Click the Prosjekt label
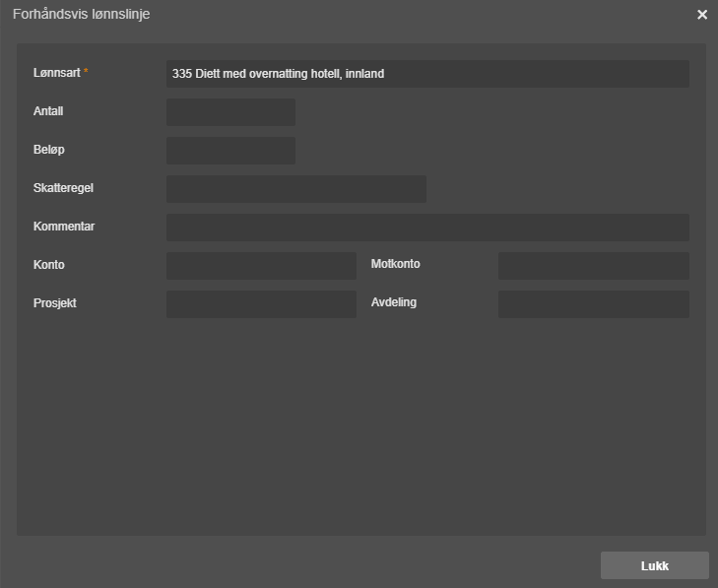Viewport: 718px width, 588px height. tap(55, 303)
